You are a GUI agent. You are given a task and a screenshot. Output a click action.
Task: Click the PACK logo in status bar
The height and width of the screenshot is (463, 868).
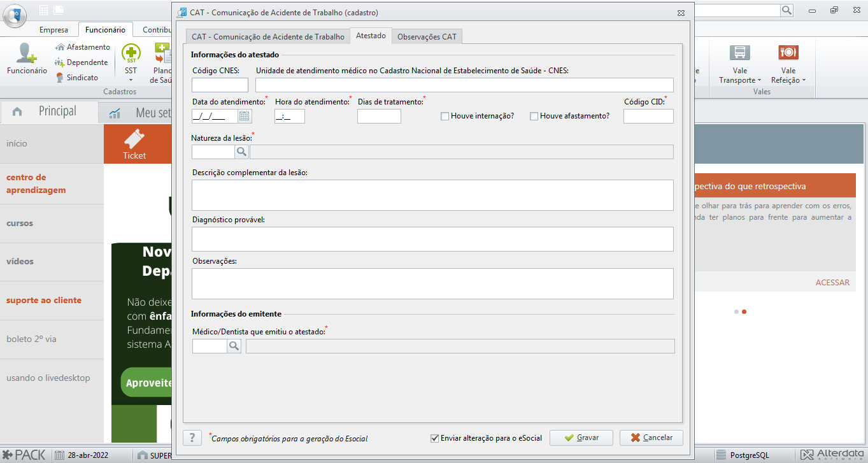24,455
